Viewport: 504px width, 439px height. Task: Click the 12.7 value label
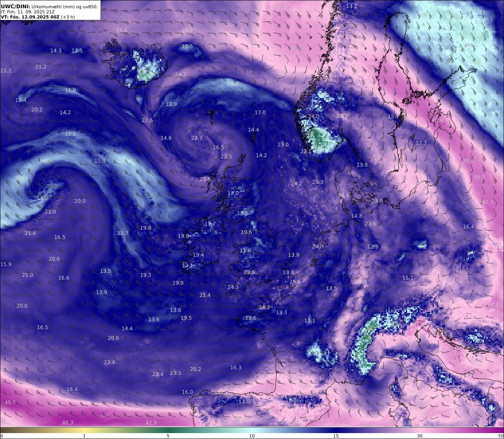(x=123, y=233)
